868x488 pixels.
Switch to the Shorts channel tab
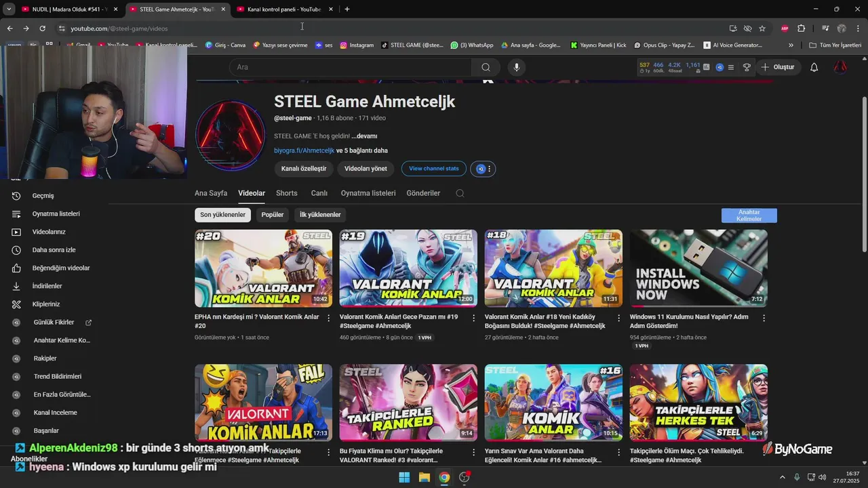tap(287, 193)
